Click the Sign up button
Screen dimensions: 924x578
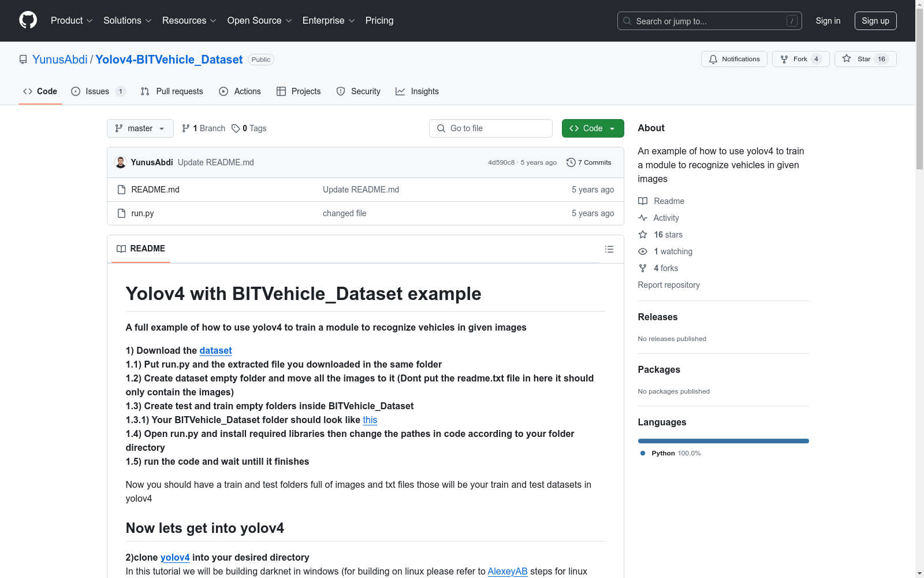(875, 21)
